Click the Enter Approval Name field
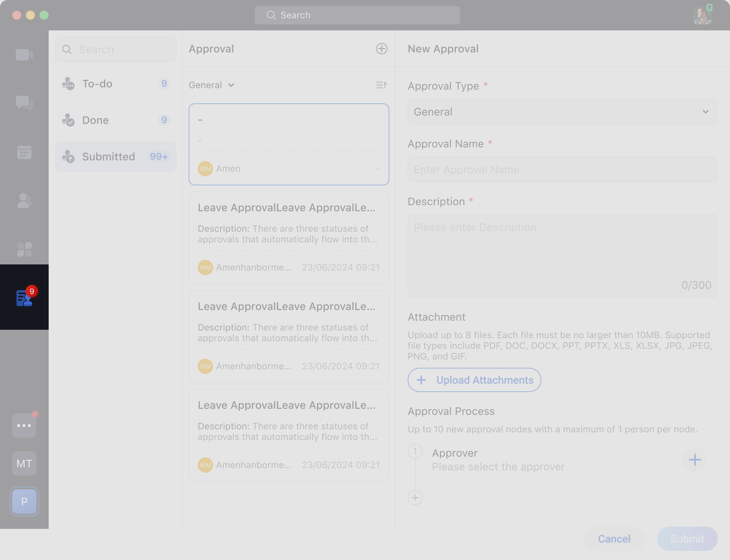The image size is (730, 560). [562, 169]
